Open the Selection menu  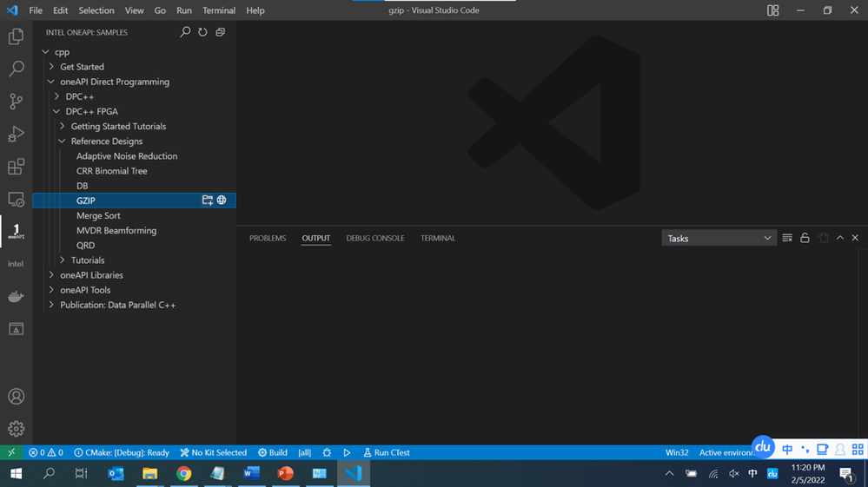(x=96, y=10)
